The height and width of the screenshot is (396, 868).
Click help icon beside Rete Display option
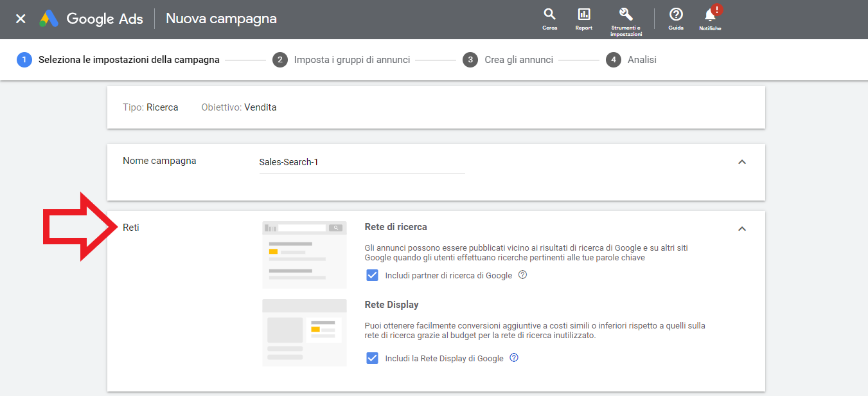pos(513,358)
